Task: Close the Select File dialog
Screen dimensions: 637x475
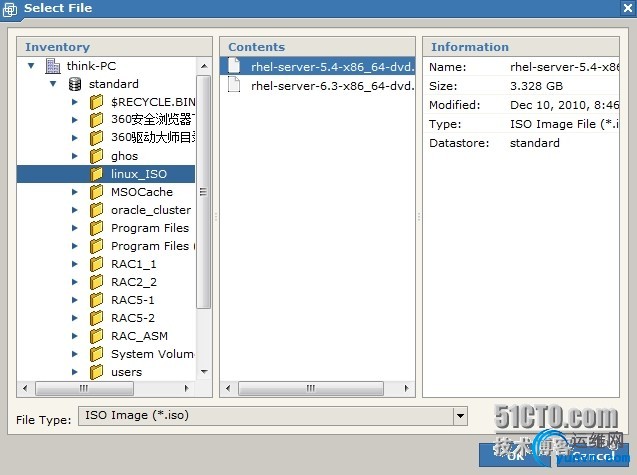Action: tap(628, 8)
